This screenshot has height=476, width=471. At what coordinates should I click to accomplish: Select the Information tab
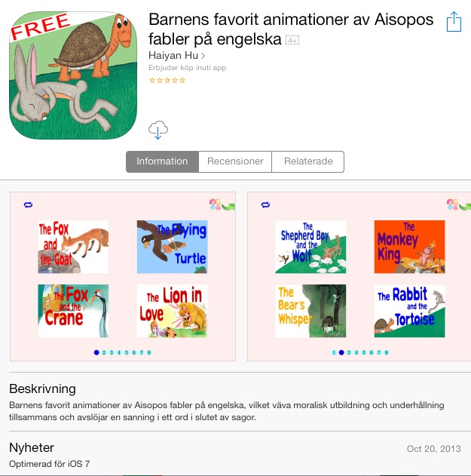click(x=162, y=161)
